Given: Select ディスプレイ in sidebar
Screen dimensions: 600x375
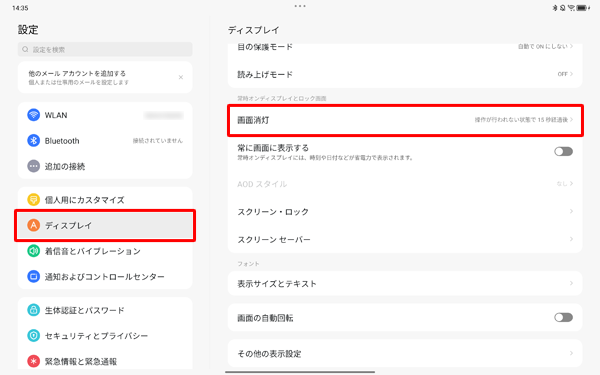Looking at the screenshot, I should click(x=105, y=225).
